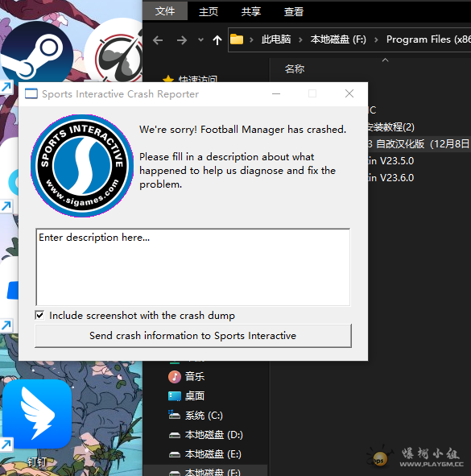Select 本地磁盘 (E:) in sidebar
This screenshot has width=471, height=476.
point(213,454)
